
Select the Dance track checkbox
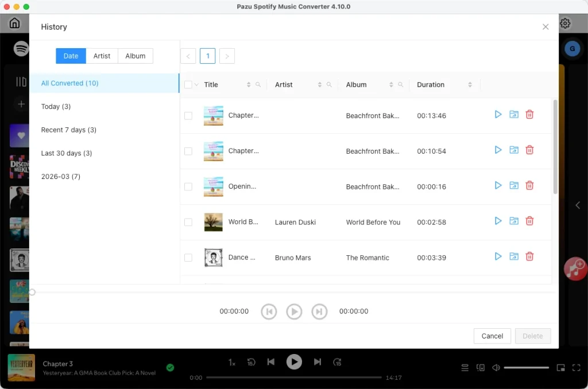coord(188,258)
